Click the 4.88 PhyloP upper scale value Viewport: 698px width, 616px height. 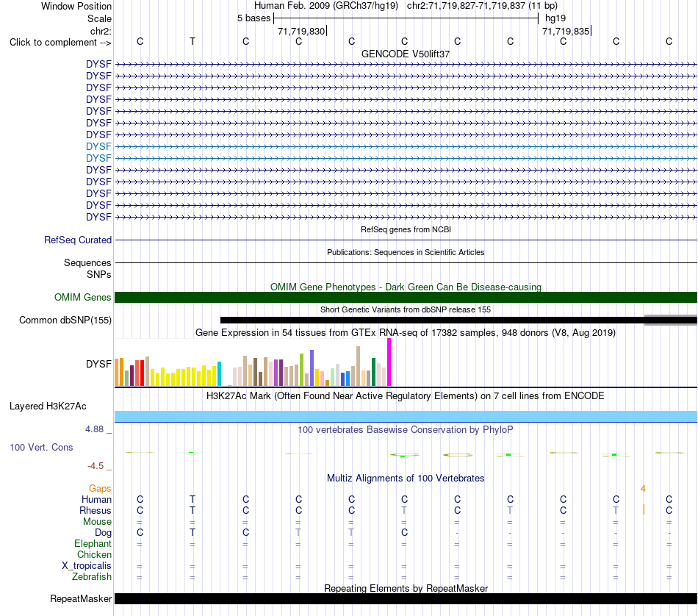pos(94,429)
